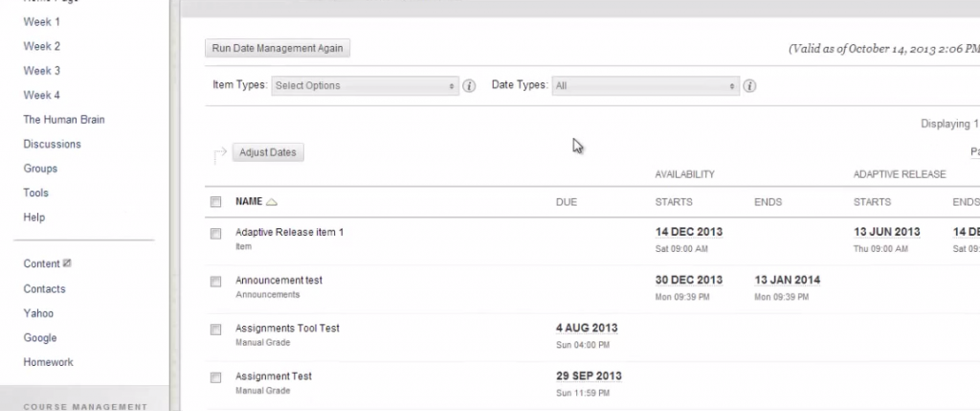Edit the 13 JUN 2013 adaptive release date
Viewport: 980px width, 411px height.
tap(887, 232)
